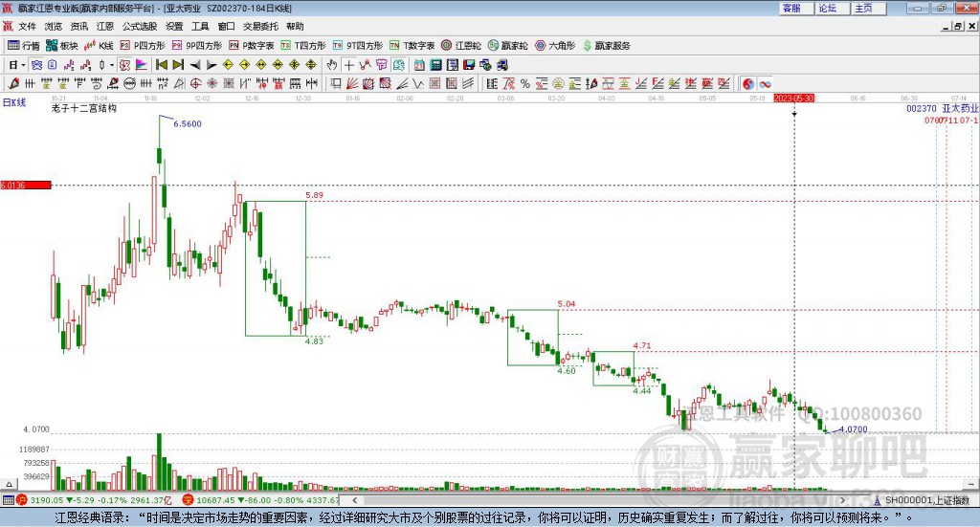Open the 交易委托 menu
The height and width of the screenshot is (527, 980).
coord(260,26)
